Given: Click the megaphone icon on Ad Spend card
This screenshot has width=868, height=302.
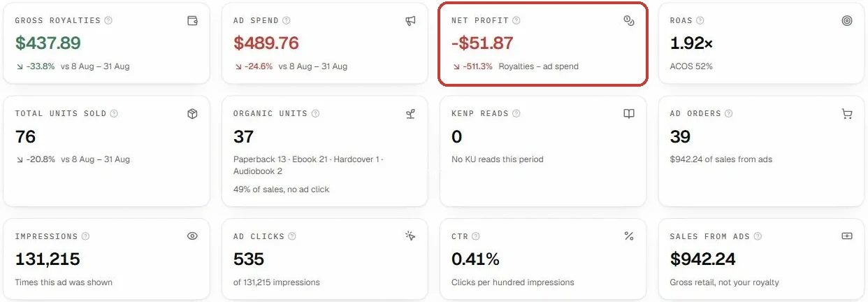Looking at the screenshot, I should coord(411,21).
